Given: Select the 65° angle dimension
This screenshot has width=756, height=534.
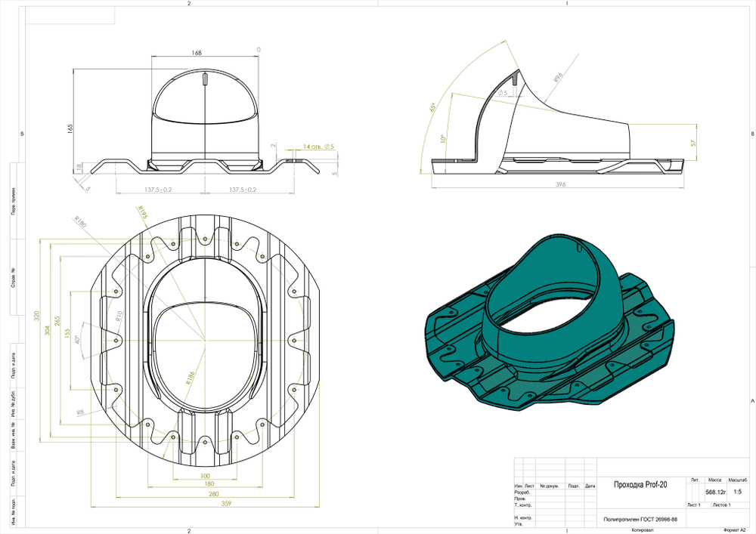Looking at the screenshot, I should pyautogui.click(x=433, y=107).
